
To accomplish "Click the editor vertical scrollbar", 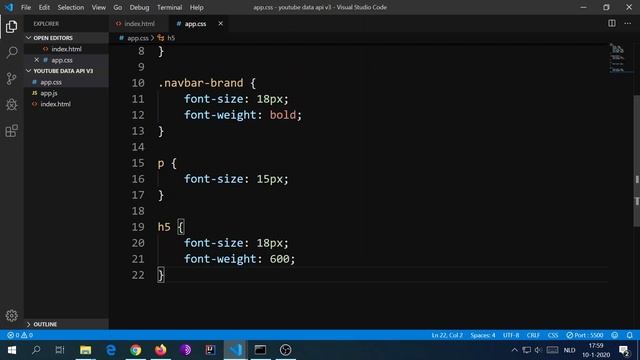I will (x=636, y=161).
